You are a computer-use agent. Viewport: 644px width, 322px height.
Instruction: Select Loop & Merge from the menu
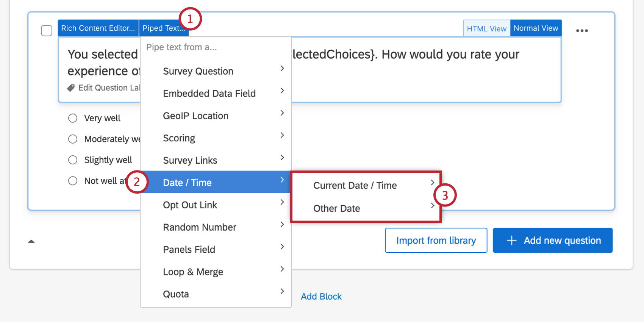point(193,272)
